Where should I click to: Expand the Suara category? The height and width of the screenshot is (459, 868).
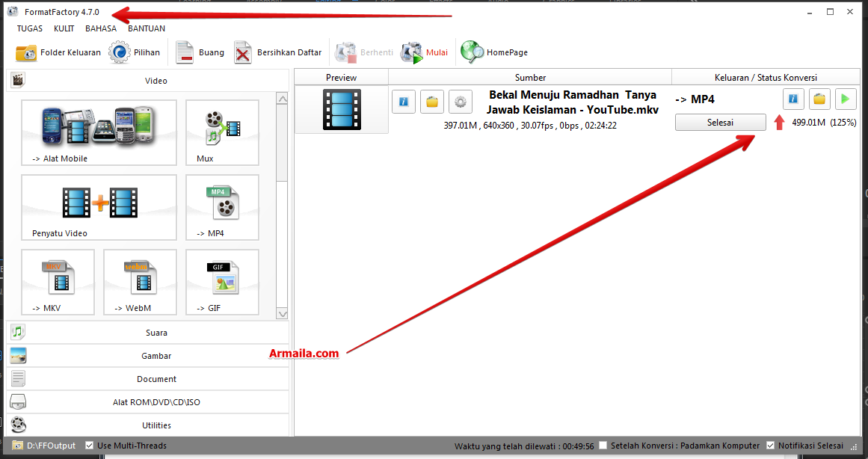tap(147, 333)
